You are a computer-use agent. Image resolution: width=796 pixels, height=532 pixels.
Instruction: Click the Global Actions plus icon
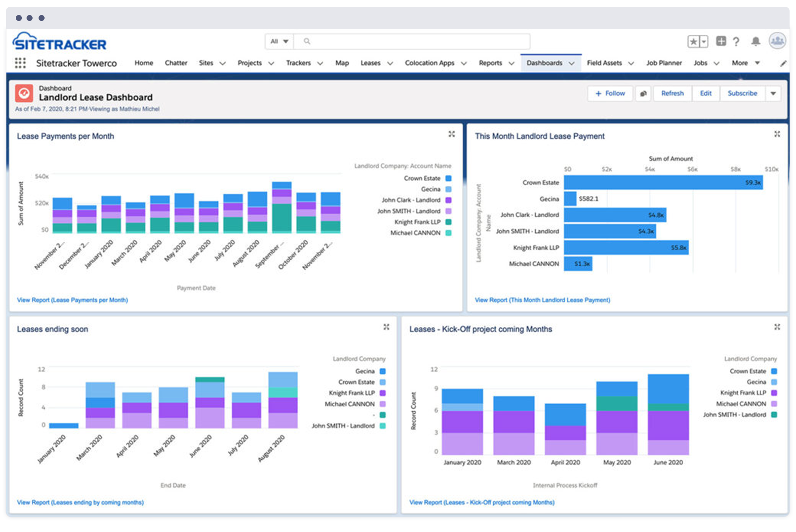(721, 41)
